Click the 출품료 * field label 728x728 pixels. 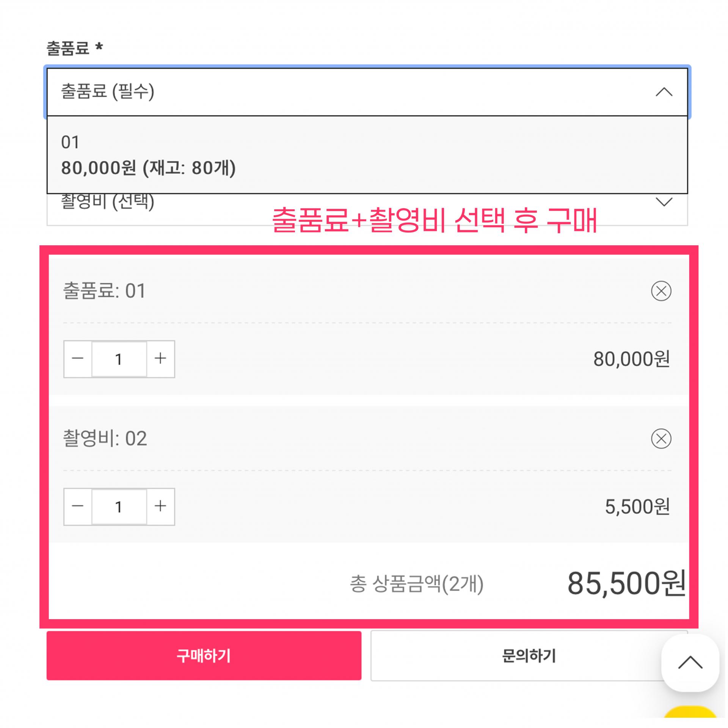pyautogui.click(x=74, y=48)
